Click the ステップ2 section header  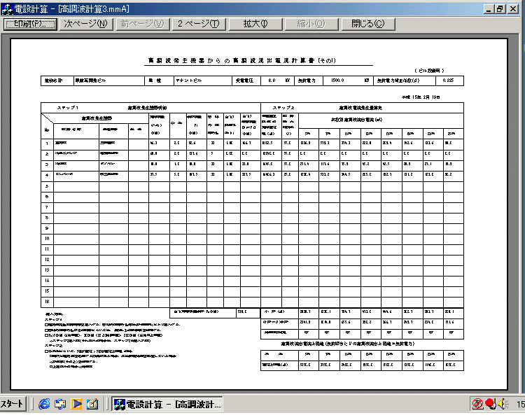coord(283,108)
